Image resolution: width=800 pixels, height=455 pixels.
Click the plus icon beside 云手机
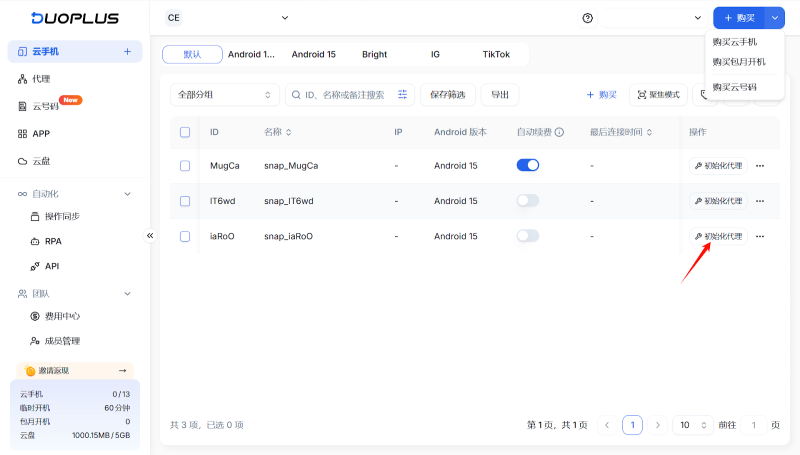tap(127, 51)
